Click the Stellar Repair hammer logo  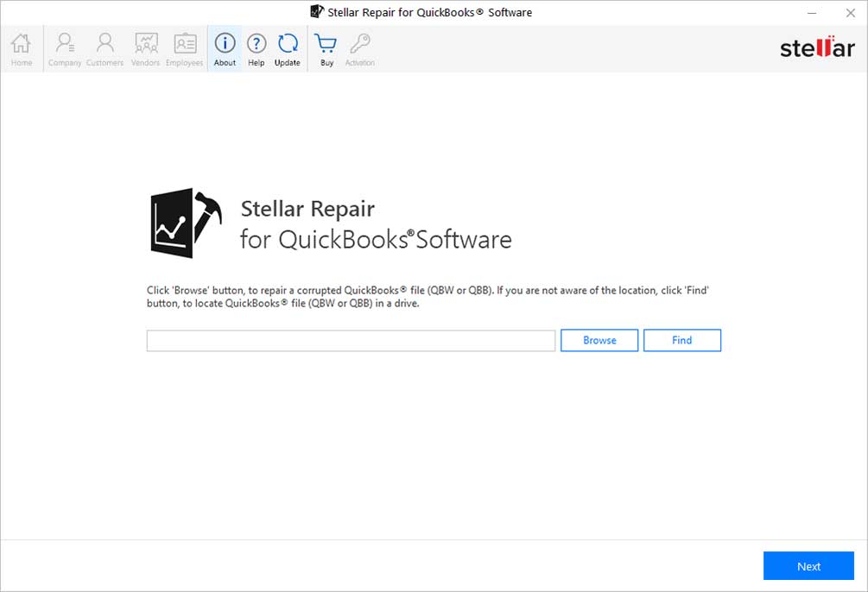click(x=184, y=223)
